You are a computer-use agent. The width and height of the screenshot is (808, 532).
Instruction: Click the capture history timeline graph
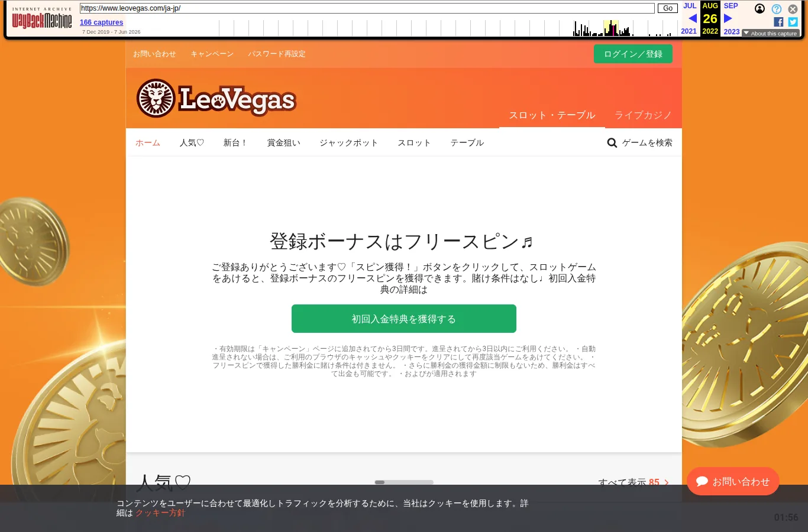[x=448, y=28]
